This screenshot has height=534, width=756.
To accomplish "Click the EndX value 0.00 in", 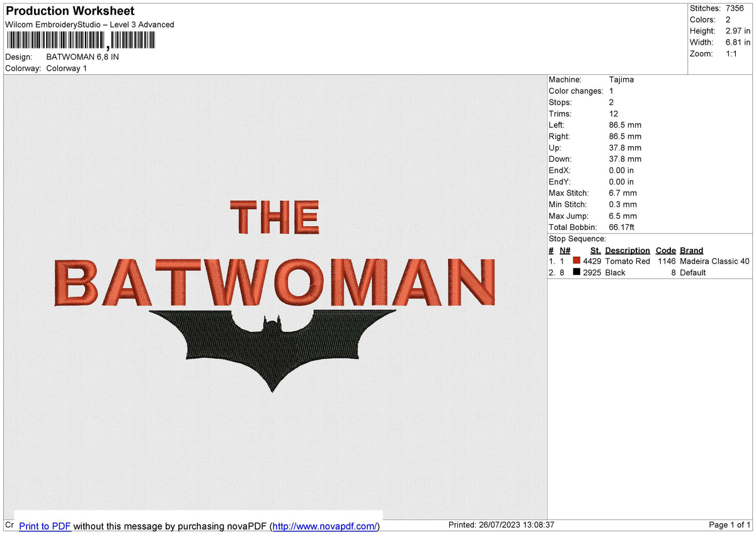I will pyautogui.click(x=621, y=170).
